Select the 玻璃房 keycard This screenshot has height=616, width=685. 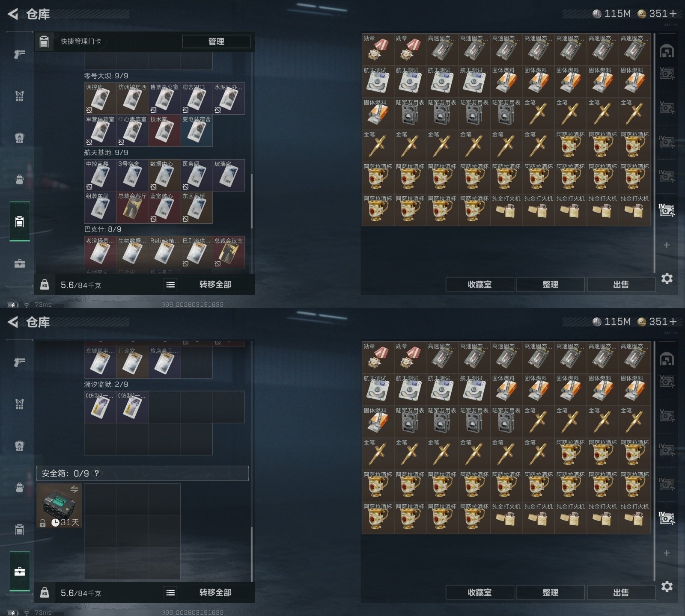pyautogui.click(x=229, y=175)
